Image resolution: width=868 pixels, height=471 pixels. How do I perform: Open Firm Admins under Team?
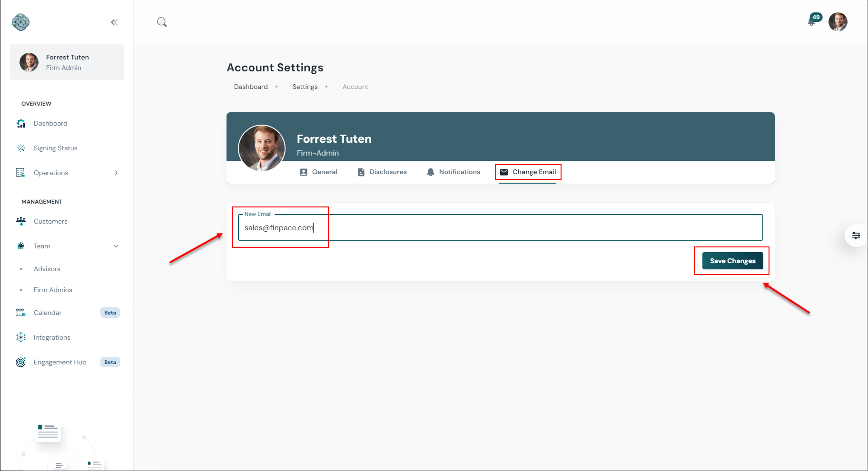tap(53, 290)
